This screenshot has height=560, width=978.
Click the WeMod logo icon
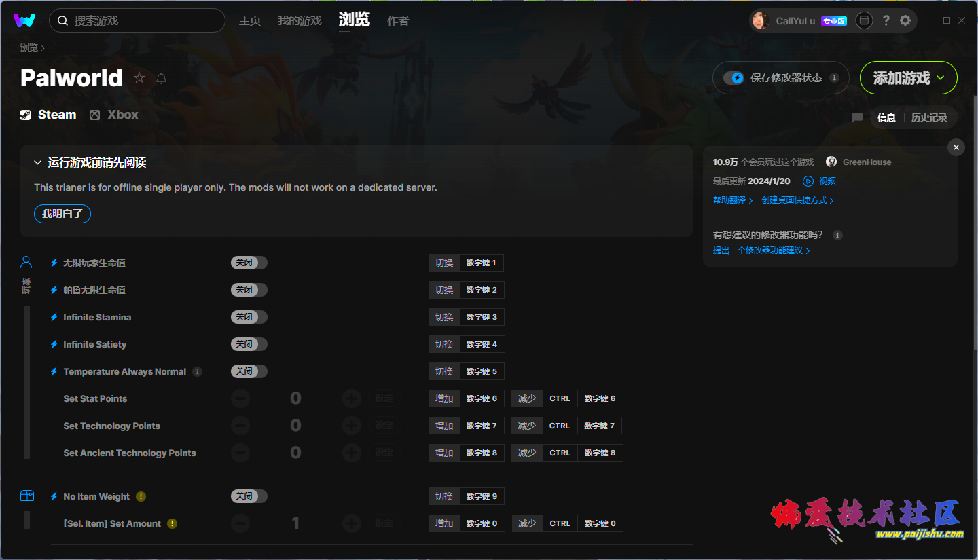[24, 20]
